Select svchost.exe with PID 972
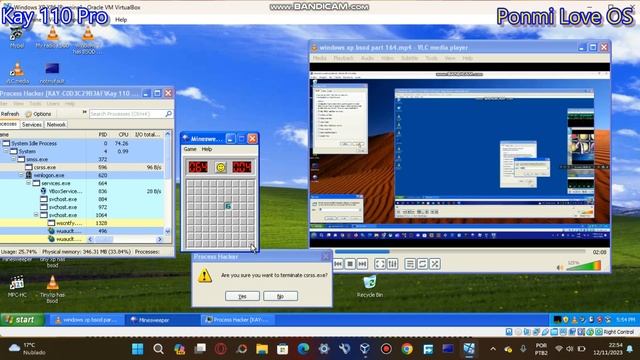640x360 pixels. pyautogui.click(x=82, y=207)
